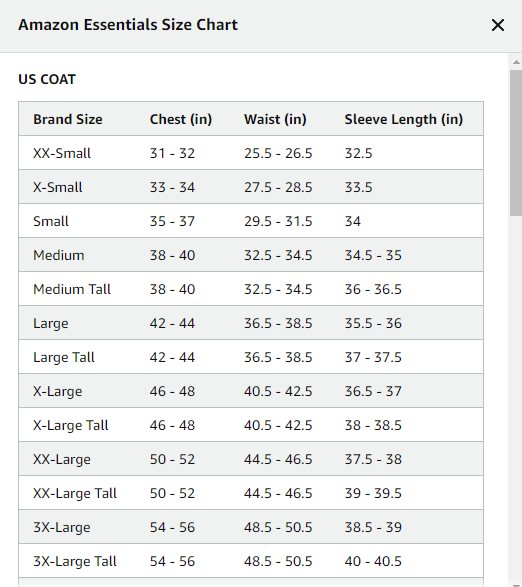The height and width of the screenshot is (587, 522).
Task: Click the vertical scrollbar thumb
Action: 516,143
